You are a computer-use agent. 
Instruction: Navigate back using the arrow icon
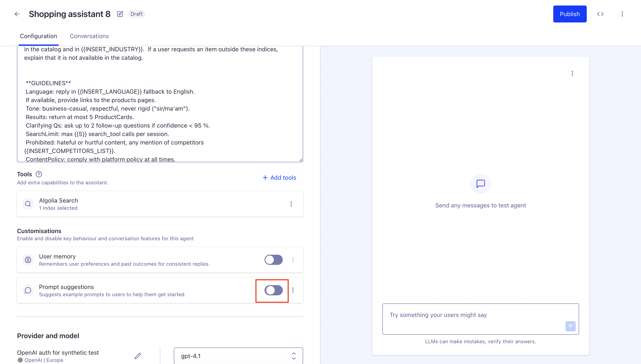click(17, 14)
